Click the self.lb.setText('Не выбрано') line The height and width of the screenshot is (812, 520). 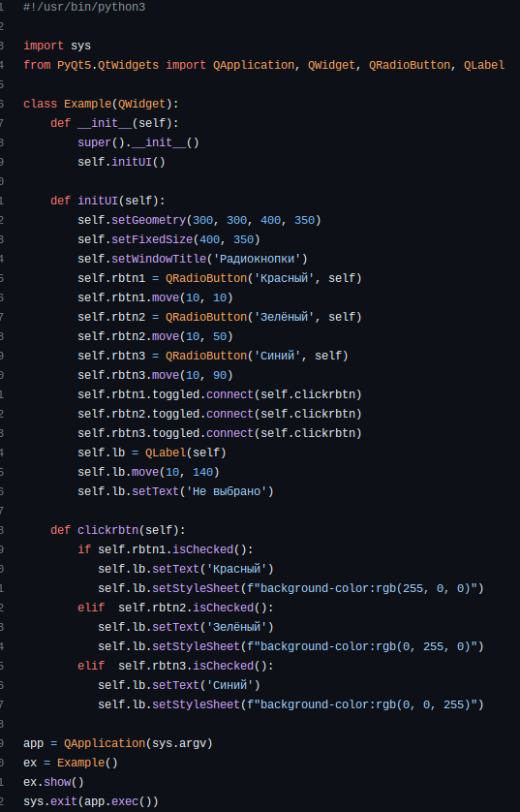point(175,491)
